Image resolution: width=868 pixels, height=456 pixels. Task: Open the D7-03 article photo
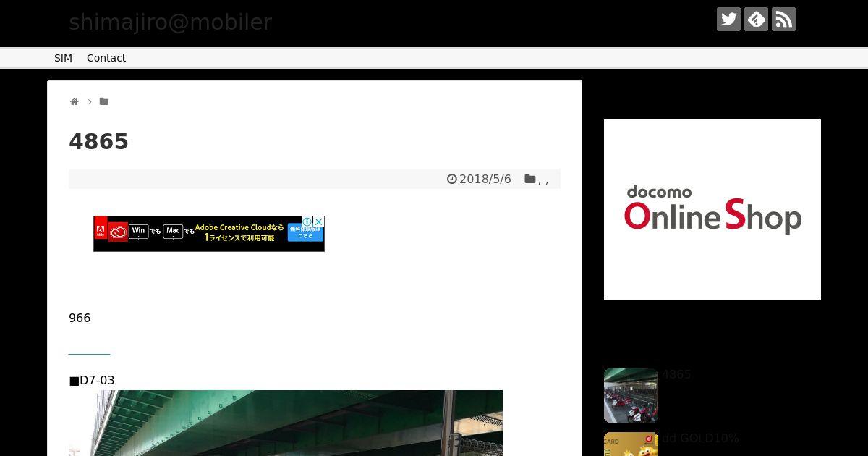pyautogui.click(x=286, y=423)
